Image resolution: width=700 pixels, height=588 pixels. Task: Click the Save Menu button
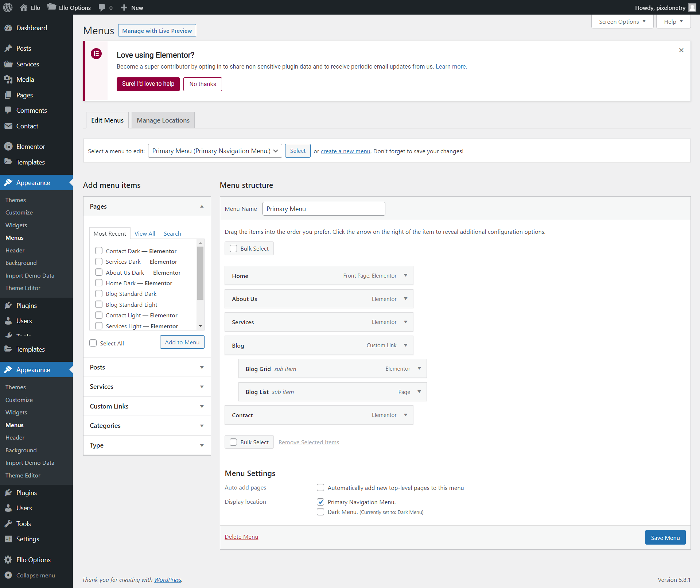point(665,538)
